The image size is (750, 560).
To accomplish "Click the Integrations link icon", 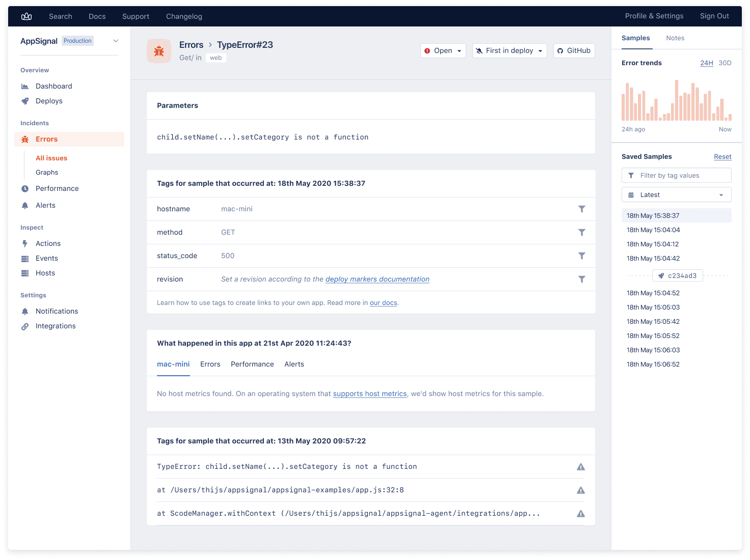I will click(x=25, y=326).
